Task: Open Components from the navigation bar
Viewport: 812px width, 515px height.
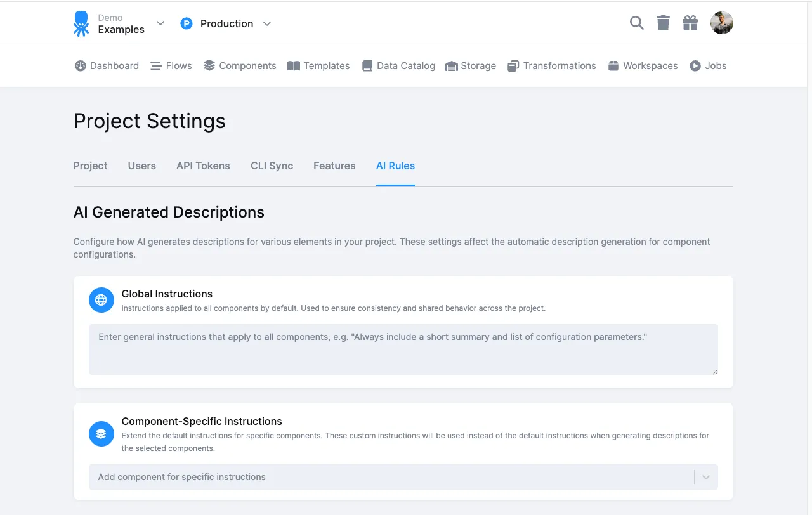Action: coord(240,66)
